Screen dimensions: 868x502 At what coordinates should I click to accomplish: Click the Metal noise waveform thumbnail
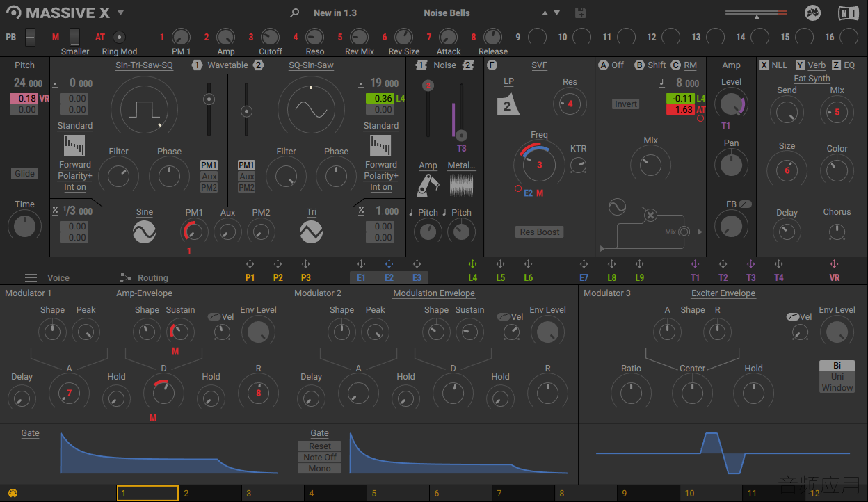pos(461,185)
